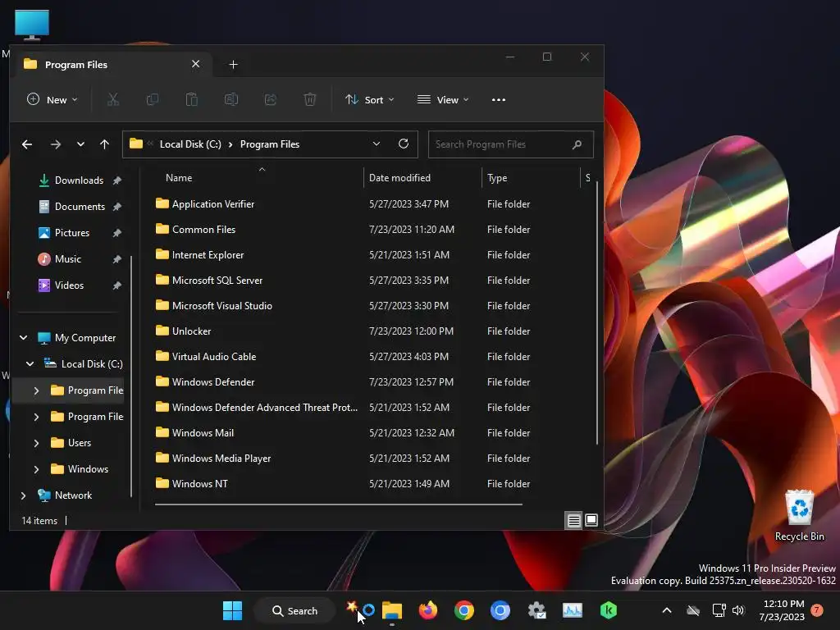Click the Cut scissors icon in toolbar

point(113,99)
